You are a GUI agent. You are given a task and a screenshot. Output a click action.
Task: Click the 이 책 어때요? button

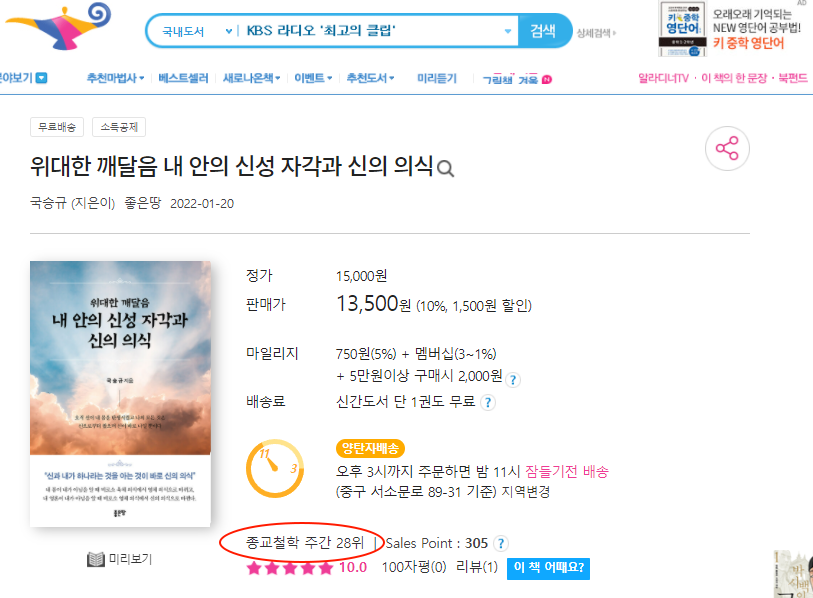549,568
